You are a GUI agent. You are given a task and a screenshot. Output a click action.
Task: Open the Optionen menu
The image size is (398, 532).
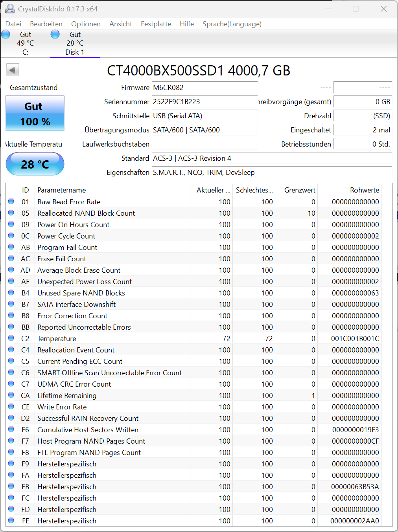(x=86, y=24)
